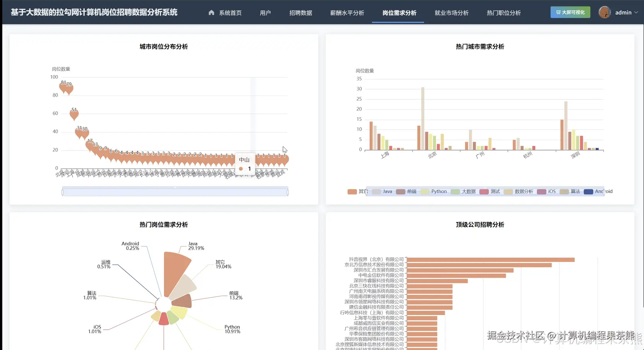Hide the 大数据 series via legend
This screenshot has height=350, width=644.
[x=467, y=191]
